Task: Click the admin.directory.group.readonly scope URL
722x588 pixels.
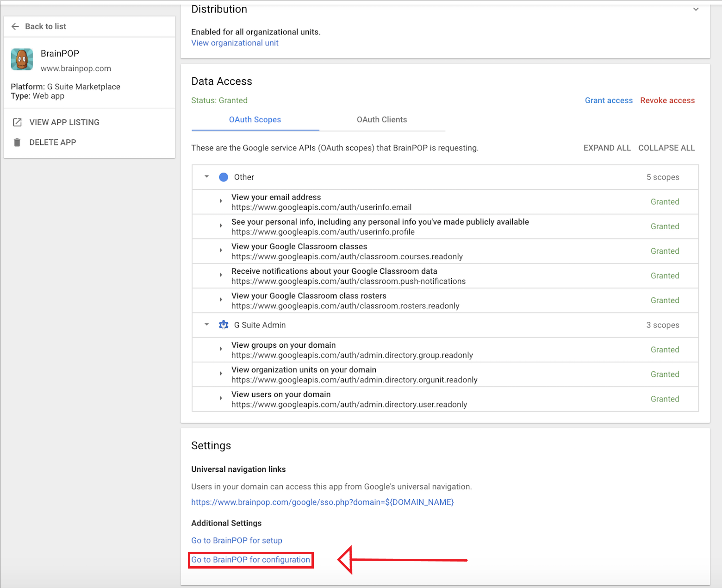Action: (352, 355)
